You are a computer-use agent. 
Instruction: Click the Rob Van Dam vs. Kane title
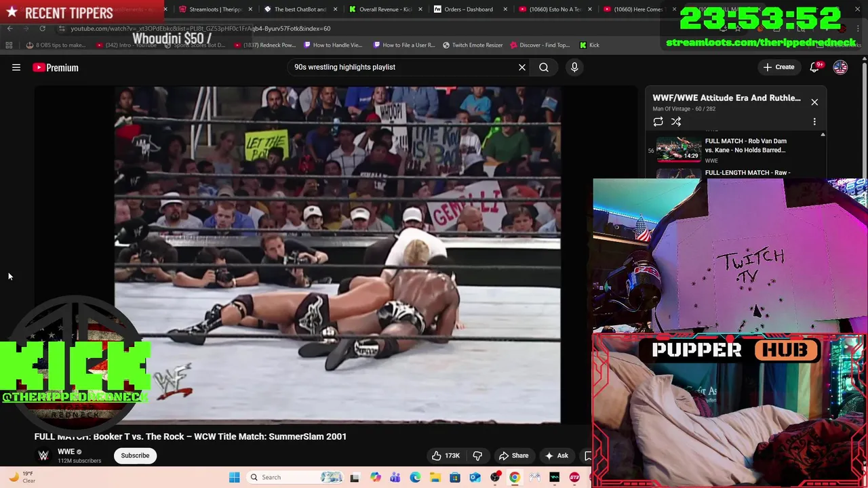coord(745,146)
